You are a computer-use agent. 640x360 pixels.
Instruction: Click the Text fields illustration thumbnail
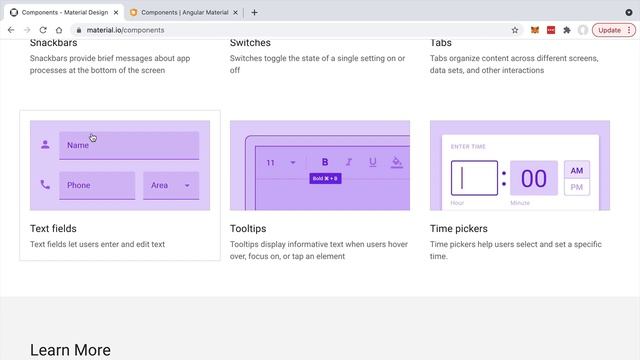(x=120, y=165)
